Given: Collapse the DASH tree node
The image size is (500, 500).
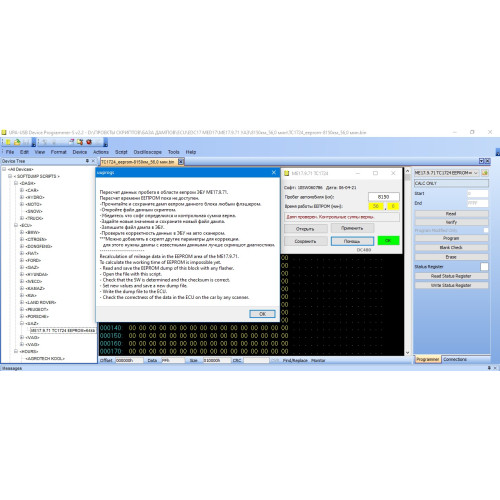Looking at the screenshot, I should [x=16, y=183].
